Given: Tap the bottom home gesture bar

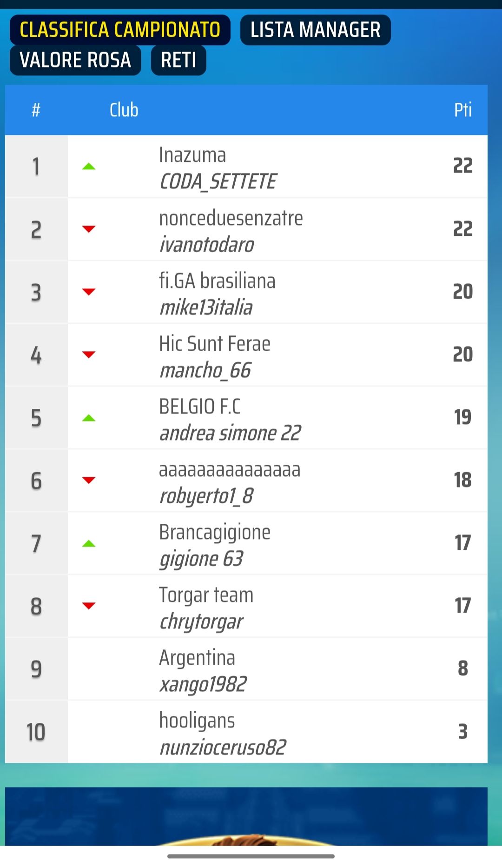Looking at the screenshot, I should point(251,856).
